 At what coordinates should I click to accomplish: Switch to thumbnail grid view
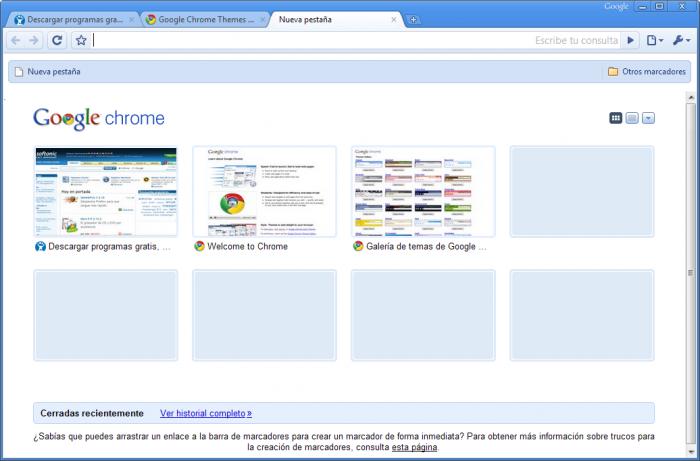[616, 118]
